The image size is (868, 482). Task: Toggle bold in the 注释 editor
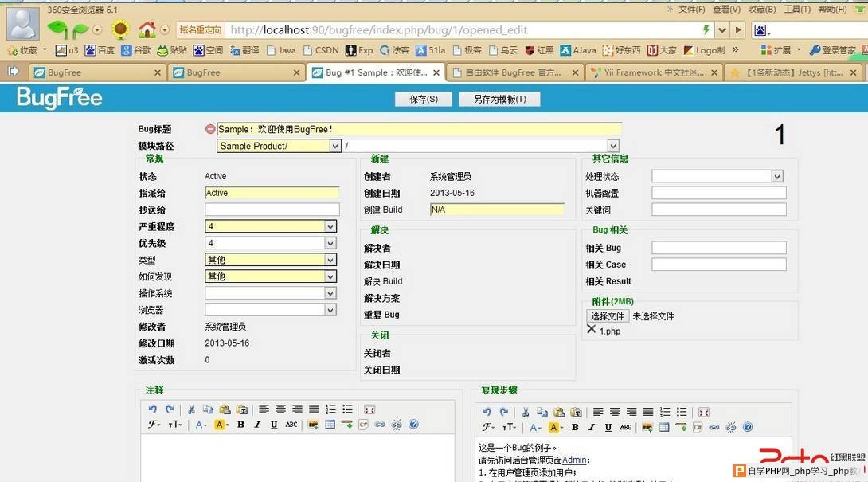point(240,425)
